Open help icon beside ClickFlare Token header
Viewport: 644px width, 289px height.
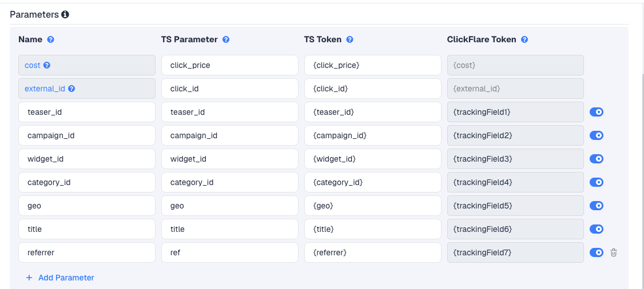tap(524, 40)
